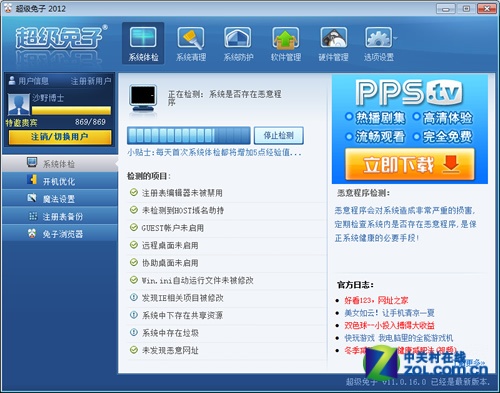Select result row 远程桌面未启用

227,246
